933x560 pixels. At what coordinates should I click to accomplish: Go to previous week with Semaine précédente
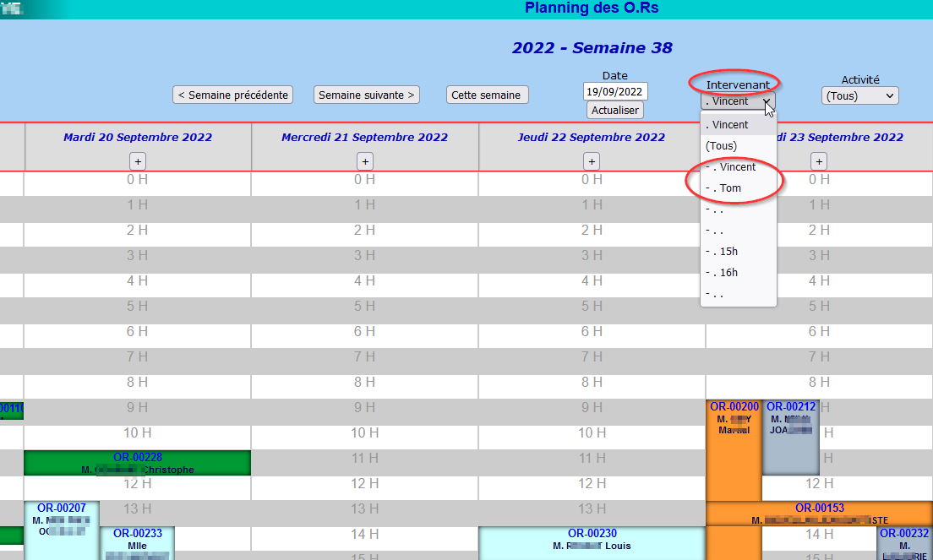click(232, 95)
